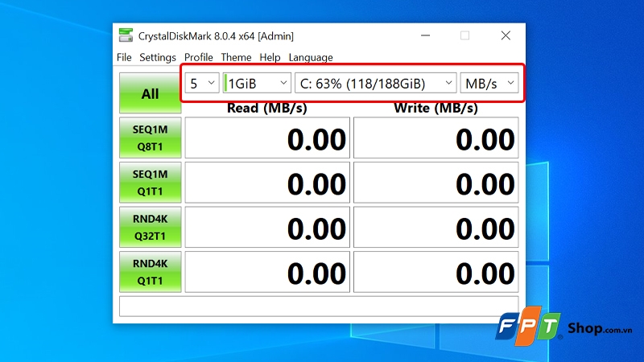
Task: Click the SEQ1M Q1T1 write result 0.00
Action: pyautogui.click(x=436, y=183)
